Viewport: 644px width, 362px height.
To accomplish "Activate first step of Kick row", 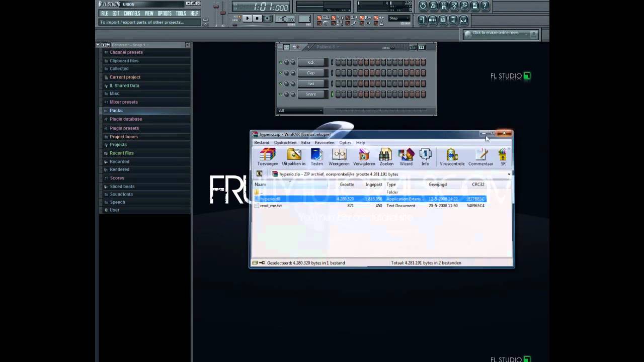I will 338,62.
